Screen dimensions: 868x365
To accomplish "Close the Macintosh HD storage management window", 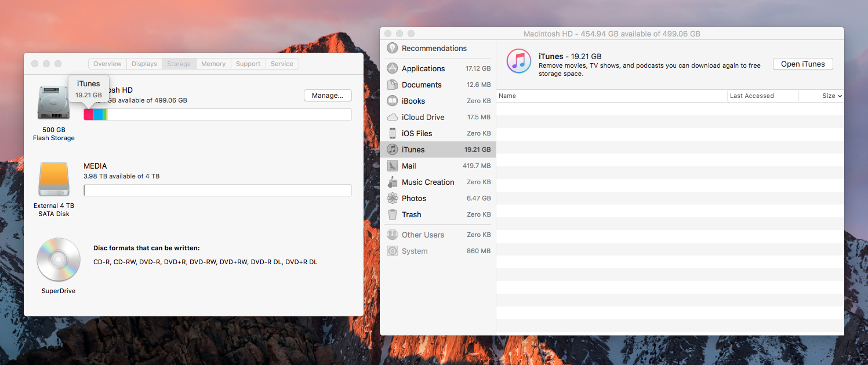I will coord(388,34).
